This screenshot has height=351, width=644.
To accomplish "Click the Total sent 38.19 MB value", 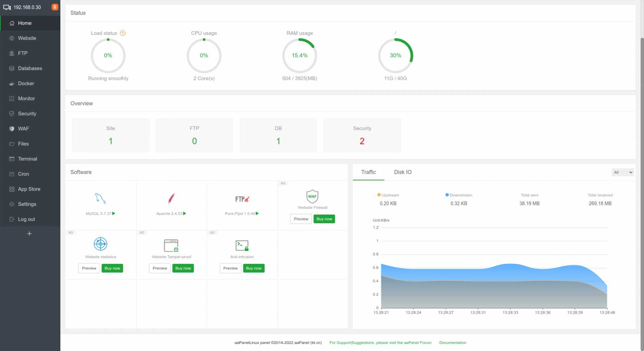I will 529,203.
